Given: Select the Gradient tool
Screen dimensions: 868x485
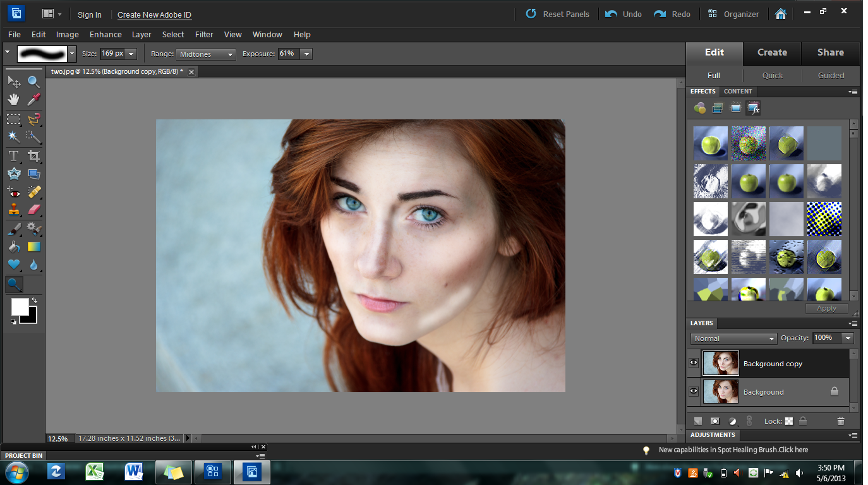Looking at the screenshot, I should coord(33,247).
